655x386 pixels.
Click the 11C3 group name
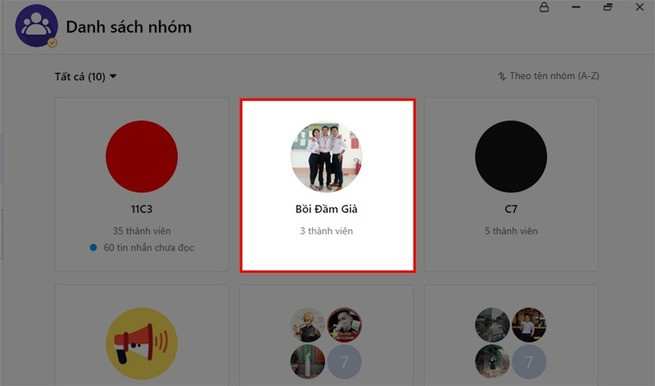(142, 209)
